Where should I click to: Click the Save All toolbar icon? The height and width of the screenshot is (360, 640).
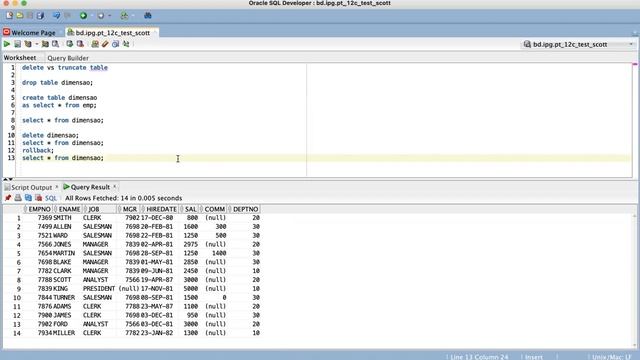[40, 16]
